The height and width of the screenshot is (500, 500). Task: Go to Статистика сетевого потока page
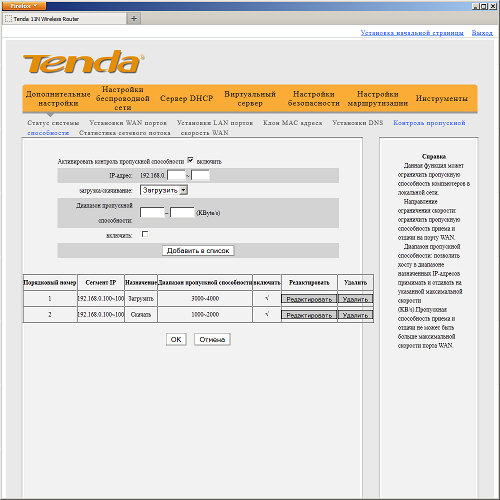(x=125, y=133)
